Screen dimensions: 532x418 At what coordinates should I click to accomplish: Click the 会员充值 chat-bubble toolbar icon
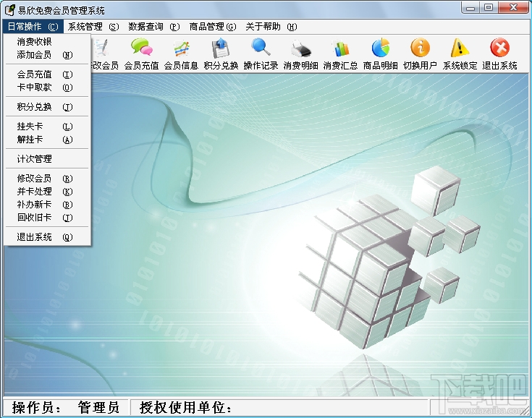coord(141,48)
